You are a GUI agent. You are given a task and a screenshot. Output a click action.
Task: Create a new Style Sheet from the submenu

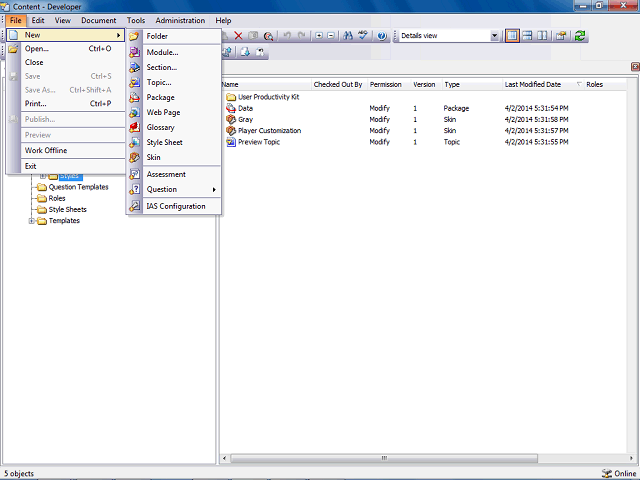(x=174, y=142)
